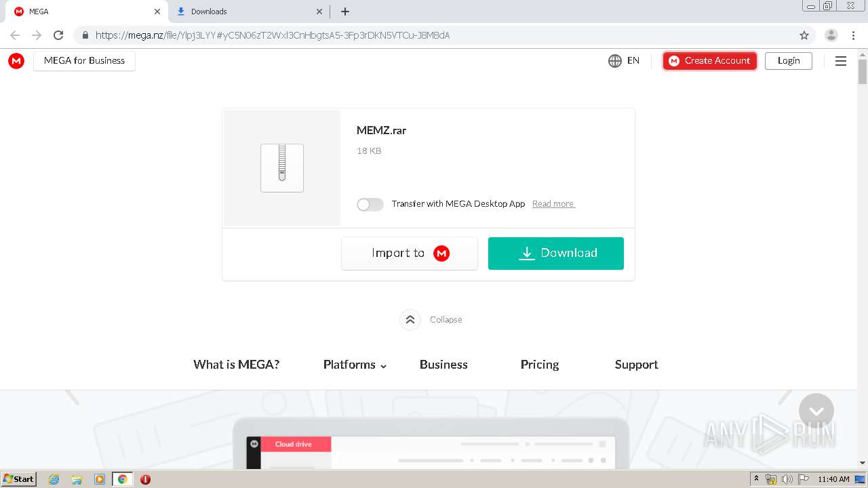868x488 pixels.
Task: Click the page vertical scrollbar thumb
Action: click(863, 72)
